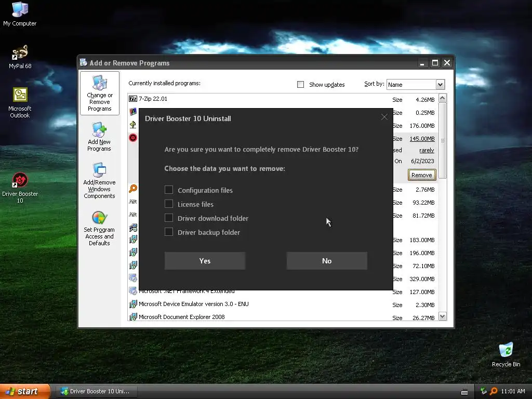
Task: Click the 'rarely' usage link
Action: 427,150
